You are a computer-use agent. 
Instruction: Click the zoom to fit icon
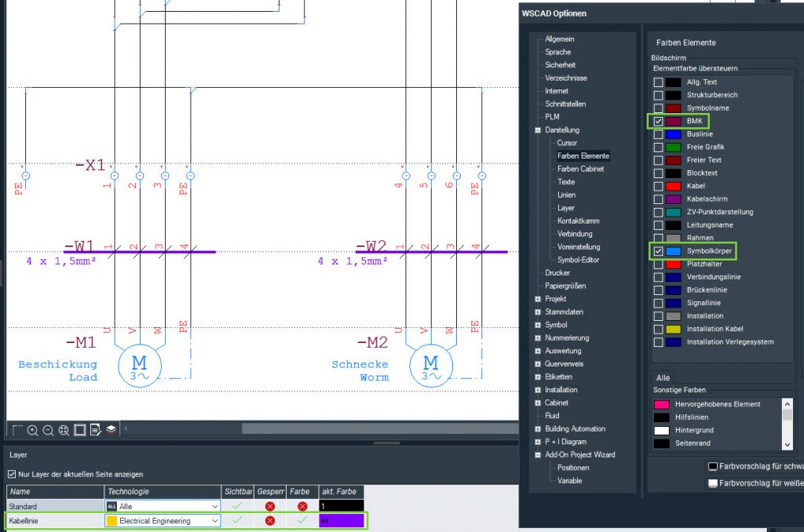click(64, 430)
